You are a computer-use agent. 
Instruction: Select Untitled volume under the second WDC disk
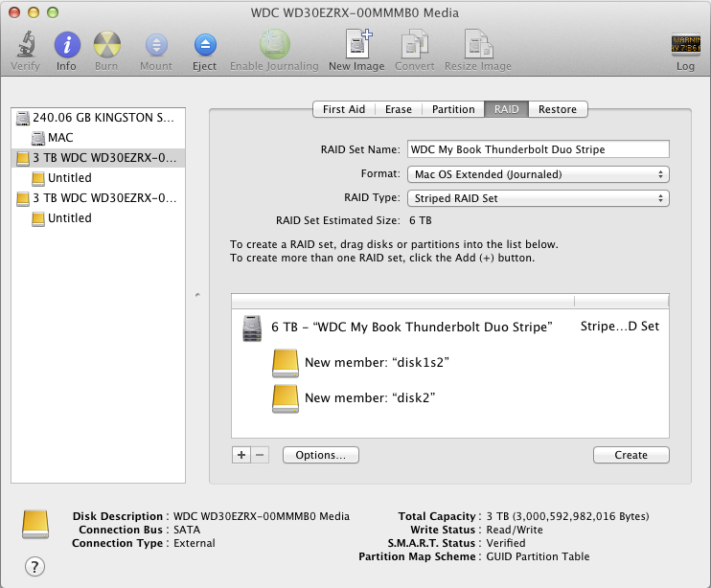(x=98, y=218)
